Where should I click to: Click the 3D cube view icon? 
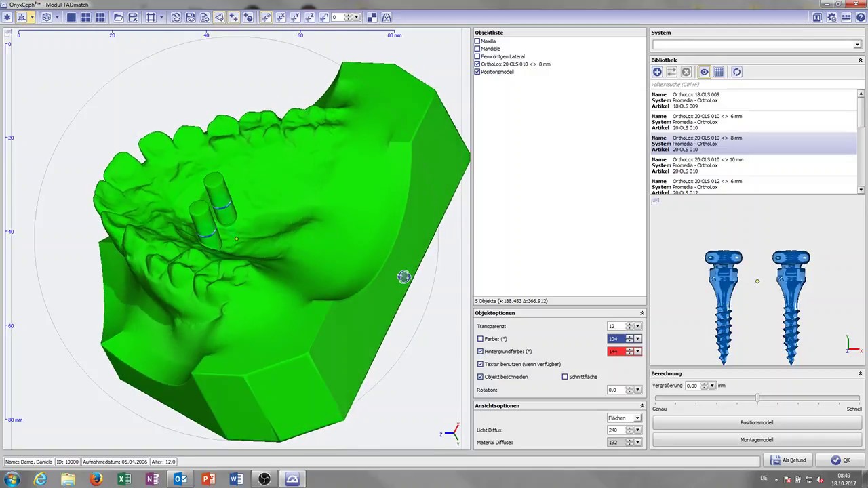(x=46, y=17)
